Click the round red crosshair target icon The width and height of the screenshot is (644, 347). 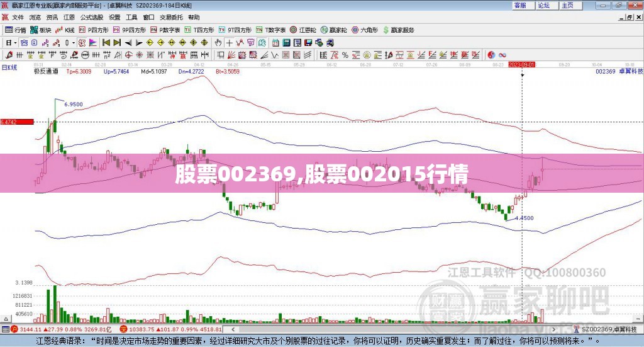pos(128,55)
